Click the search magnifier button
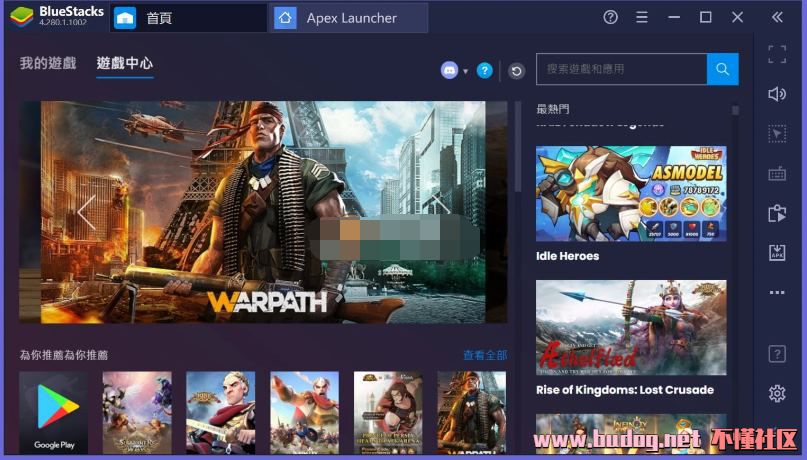 click(x=722, y=69)
